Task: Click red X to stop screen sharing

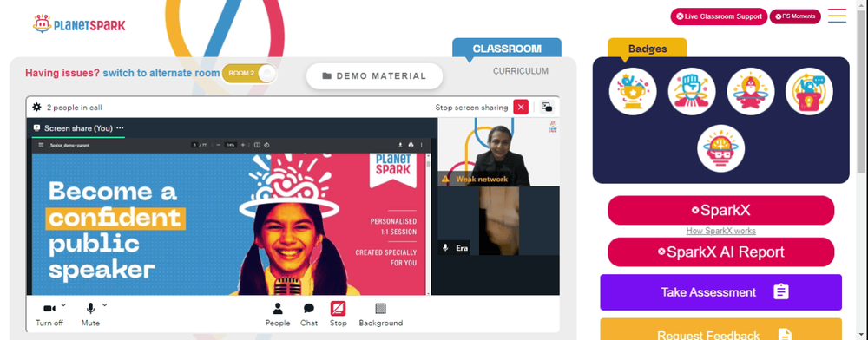Action: (521, 108)
